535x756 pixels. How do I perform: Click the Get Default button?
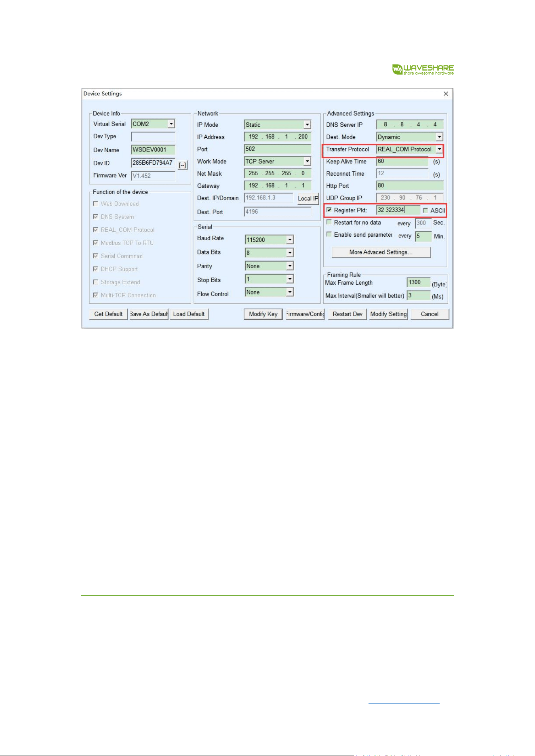click(108, 314)
